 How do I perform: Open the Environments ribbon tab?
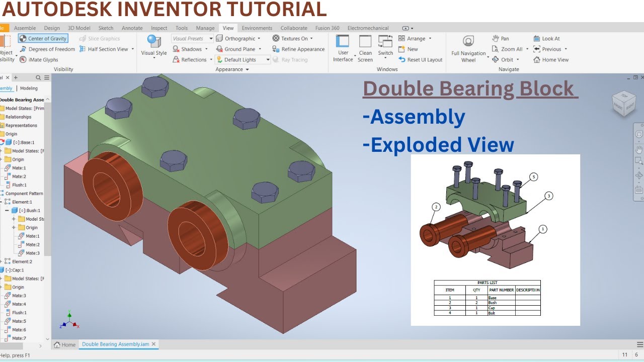257,28
